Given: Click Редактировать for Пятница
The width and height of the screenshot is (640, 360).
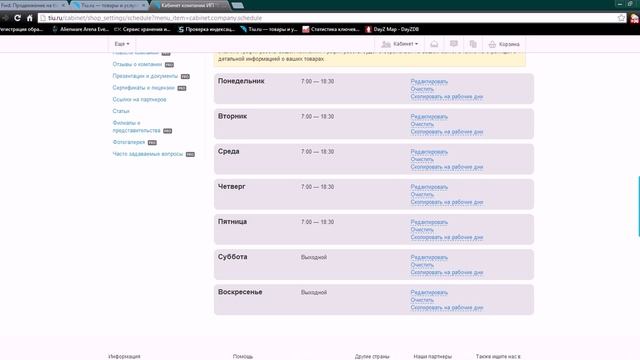Looking at the screenshot, I should [x=429, y=222].
